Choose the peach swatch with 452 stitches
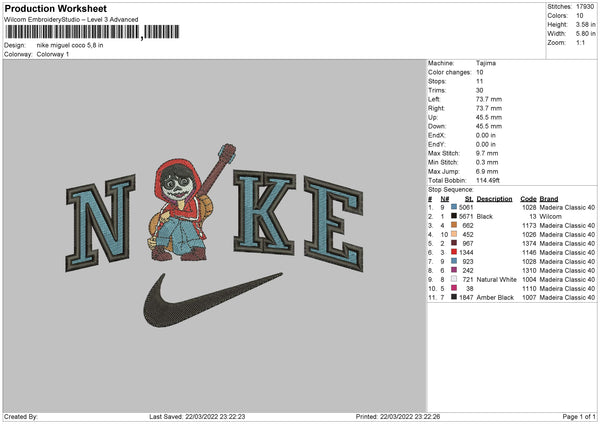The height and width of the screenshot is (424, 600). (454, 234)
